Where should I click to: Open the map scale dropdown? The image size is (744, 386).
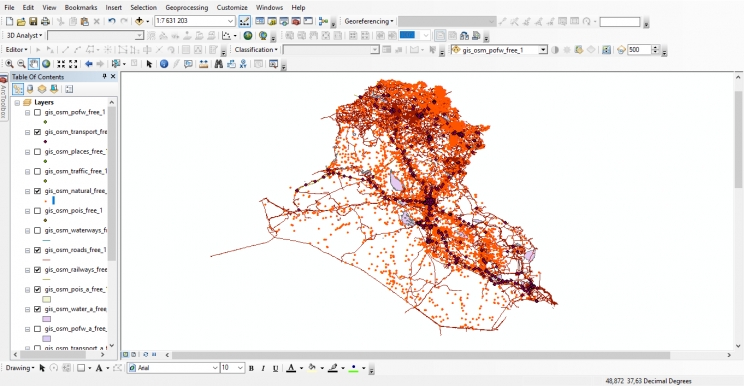click(230, 21)
